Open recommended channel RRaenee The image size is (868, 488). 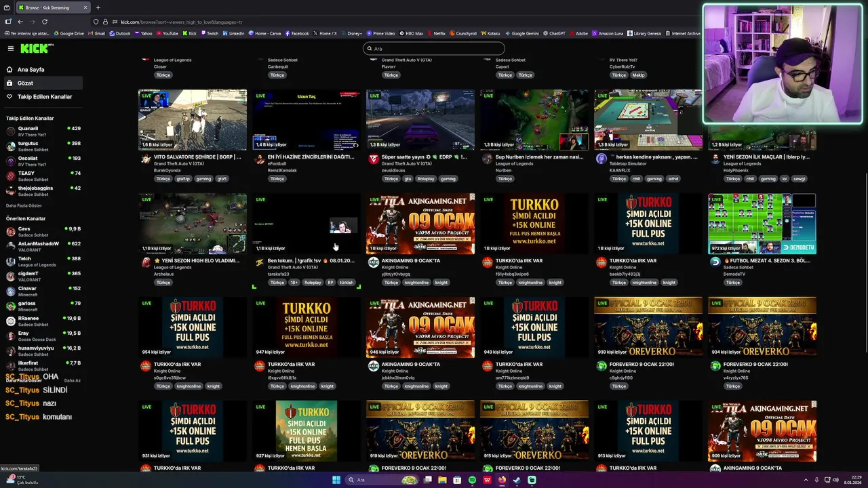click(42, 321)
